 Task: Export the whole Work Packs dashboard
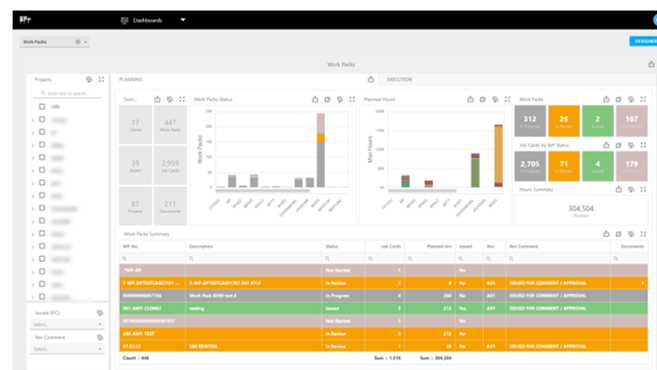tap(651, 65)
